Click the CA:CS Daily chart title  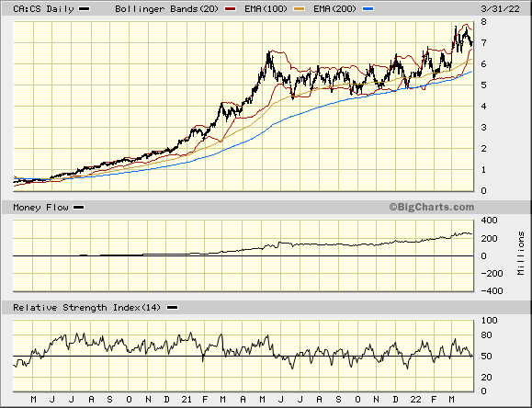(x=43, y=9)
